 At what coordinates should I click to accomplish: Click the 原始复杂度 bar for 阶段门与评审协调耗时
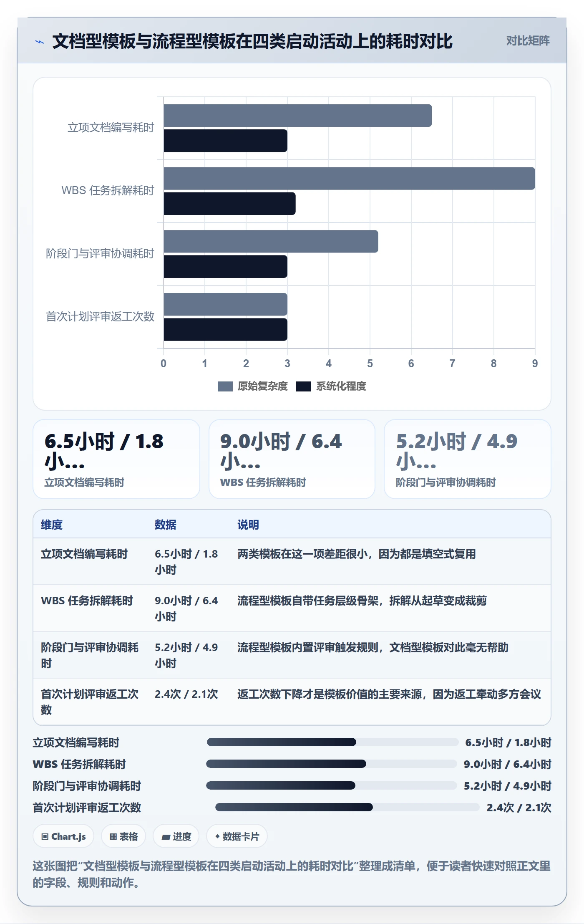(x=271, y=241)
